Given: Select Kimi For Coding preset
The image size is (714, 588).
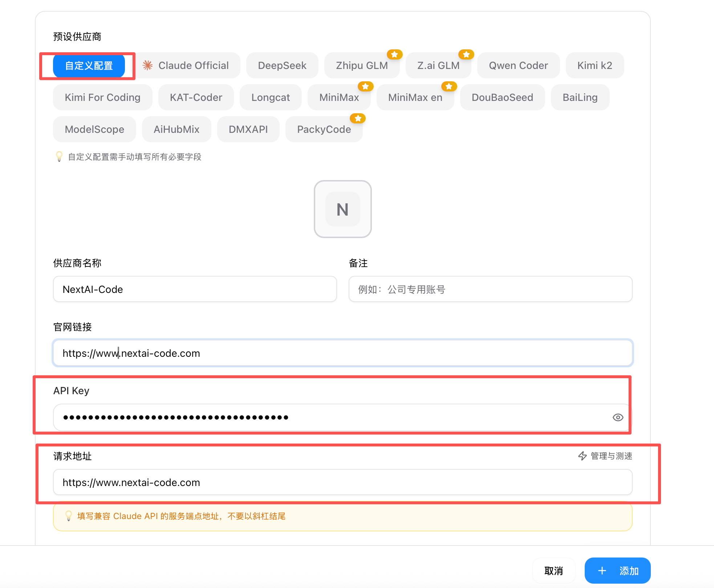Looking at the screenshot, I should click(x=102, y=98).
